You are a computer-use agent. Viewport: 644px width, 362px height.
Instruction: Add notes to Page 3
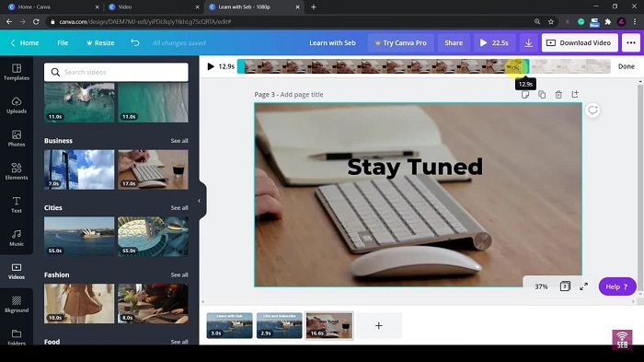pyautogui.click(x=525, y=95)
